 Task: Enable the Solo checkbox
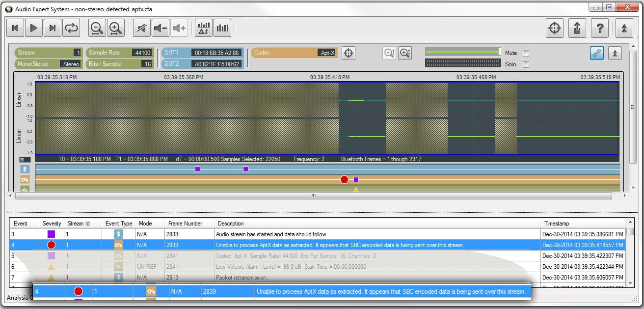(x=526, y=64)
